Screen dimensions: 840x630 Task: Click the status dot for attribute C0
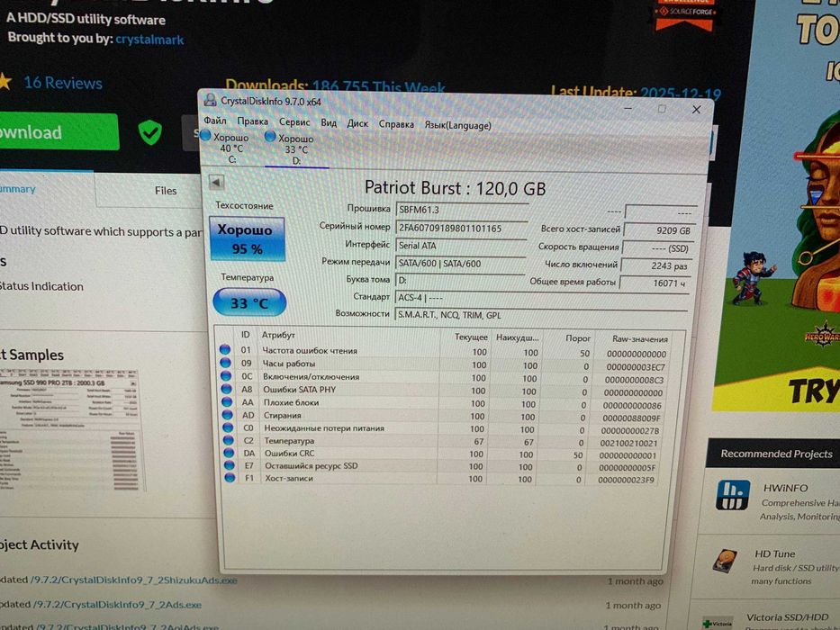(x=228, y=427)
